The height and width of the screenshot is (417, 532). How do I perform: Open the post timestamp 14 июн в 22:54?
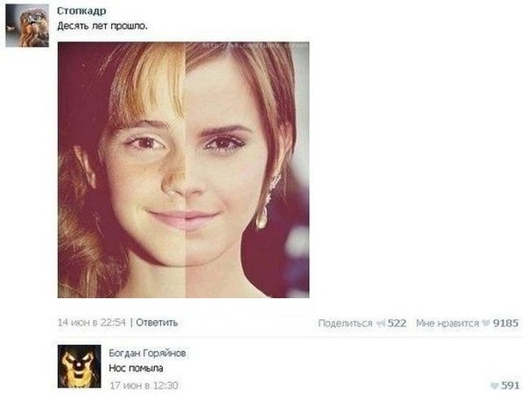click(x=92, y=323)
